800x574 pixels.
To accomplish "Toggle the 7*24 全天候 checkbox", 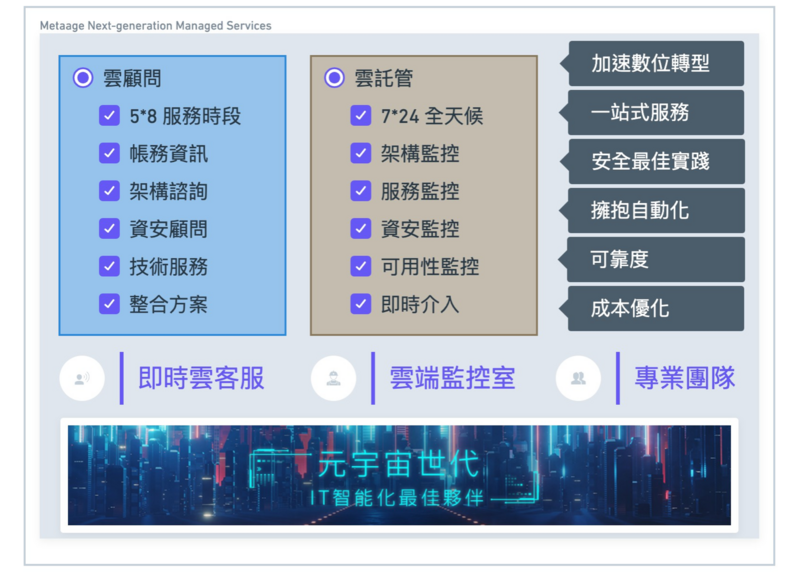I will coord(361,116).
